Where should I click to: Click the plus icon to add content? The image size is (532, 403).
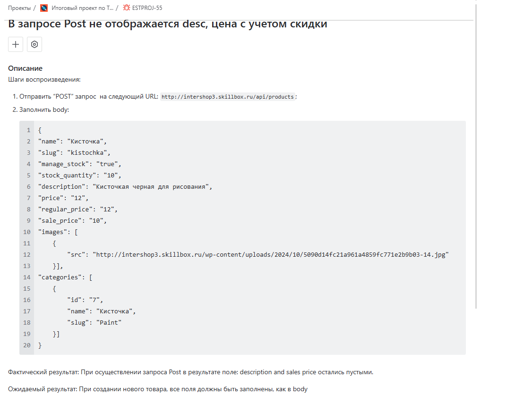(x=15, y=44)
